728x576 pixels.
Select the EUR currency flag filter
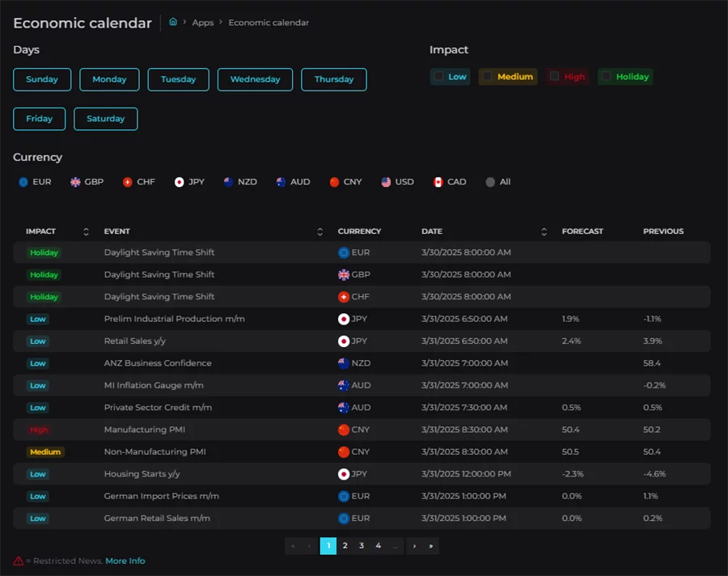click(x=23, y=182)
